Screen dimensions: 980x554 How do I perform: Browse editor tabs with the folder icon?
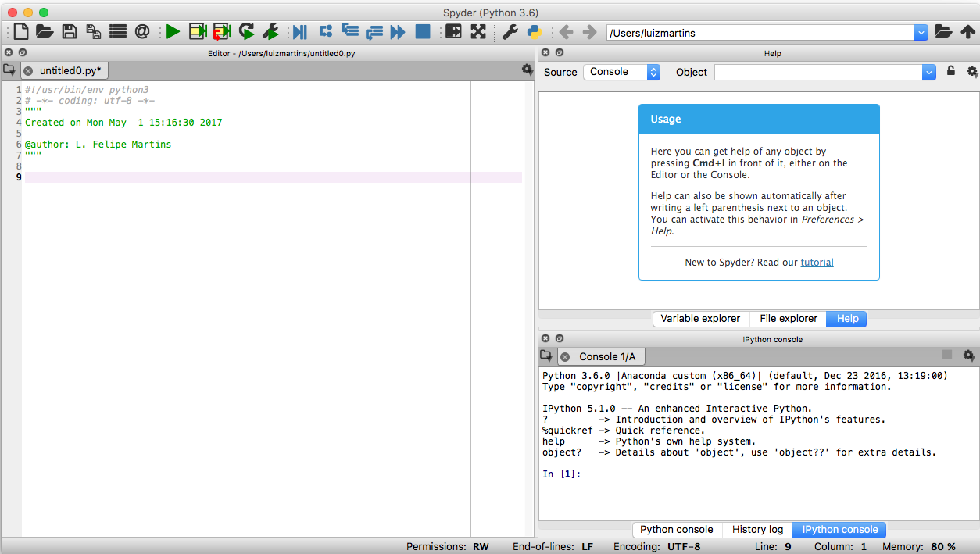pos(9,70)
